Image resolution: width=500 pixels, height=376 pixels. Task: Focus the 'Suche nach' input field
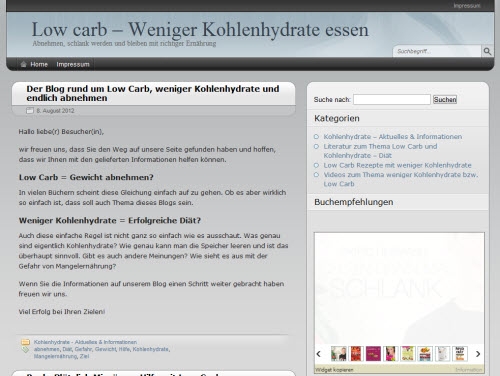(392, 99)
